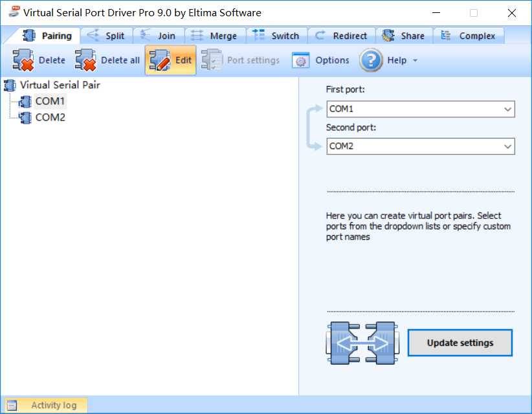Open the Complex tab
This screenshot has width=532, height=414.
pyautogui.click(x=469, y=36)
